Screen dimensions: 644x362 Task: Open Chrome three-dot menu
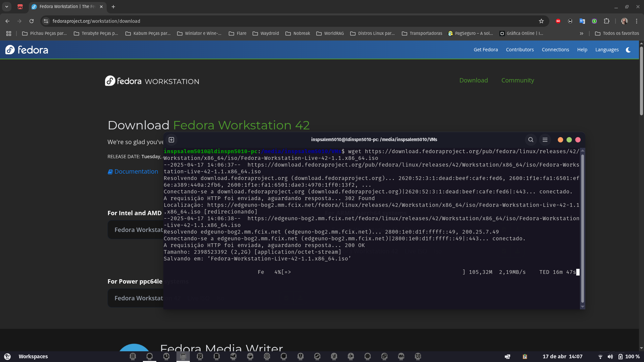tap(637, 21)
